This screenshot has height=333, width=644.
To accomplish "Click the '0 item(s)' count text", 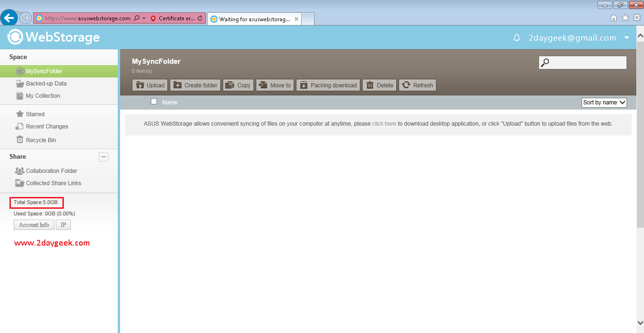I will tap(142, 71).
